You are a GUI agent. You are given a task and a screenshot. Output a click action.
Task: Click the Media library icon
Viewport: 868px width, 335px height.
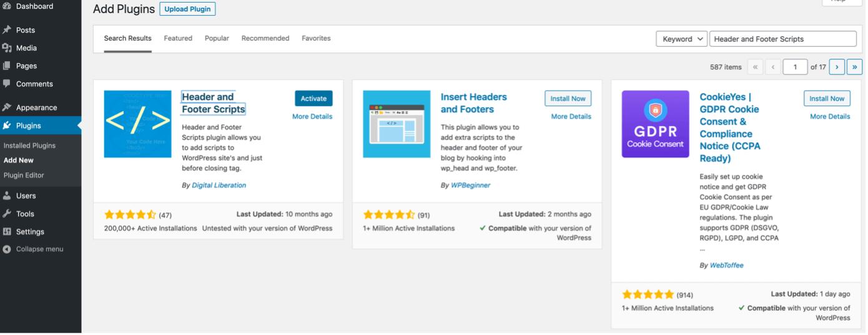click(x=7, y=48)
